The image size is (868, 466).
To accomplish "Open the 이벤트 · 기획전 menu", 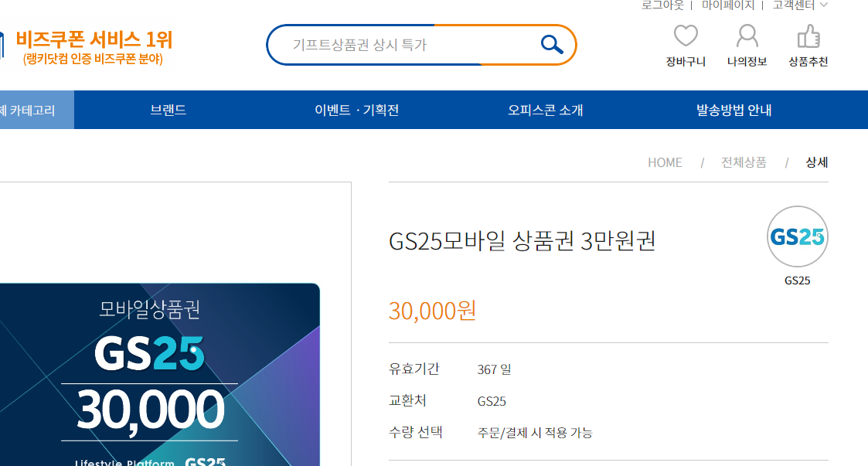I will click(x=356, y=111).
